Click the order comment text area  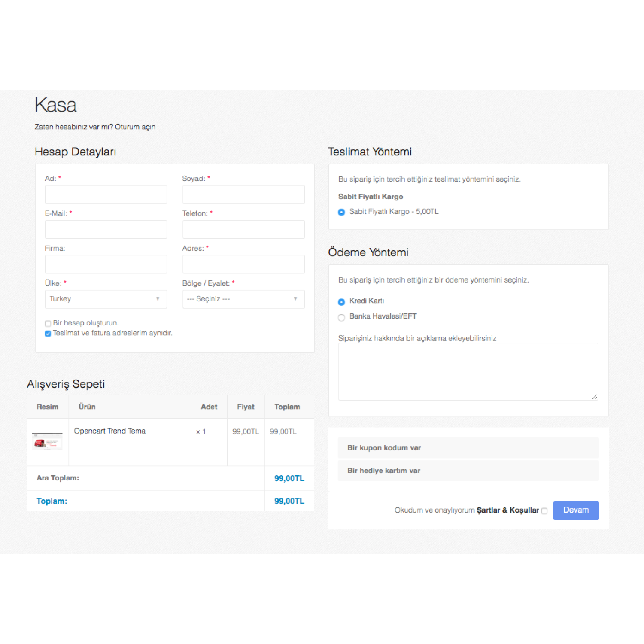pyautogui.click(x=468, y=371)
